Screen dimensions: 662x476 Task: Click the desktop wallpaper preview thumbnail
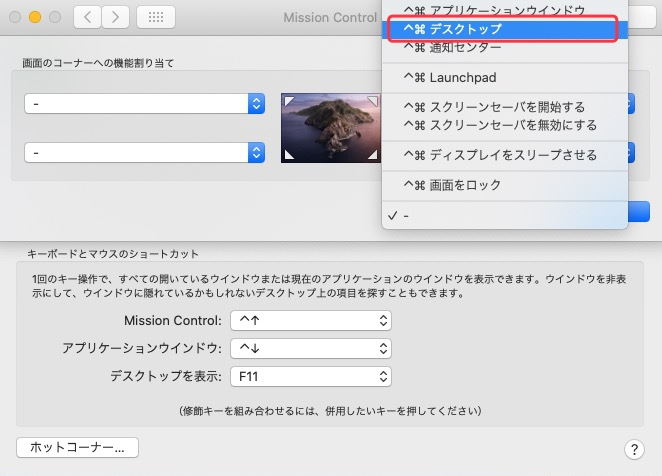[x=331, y=128]
